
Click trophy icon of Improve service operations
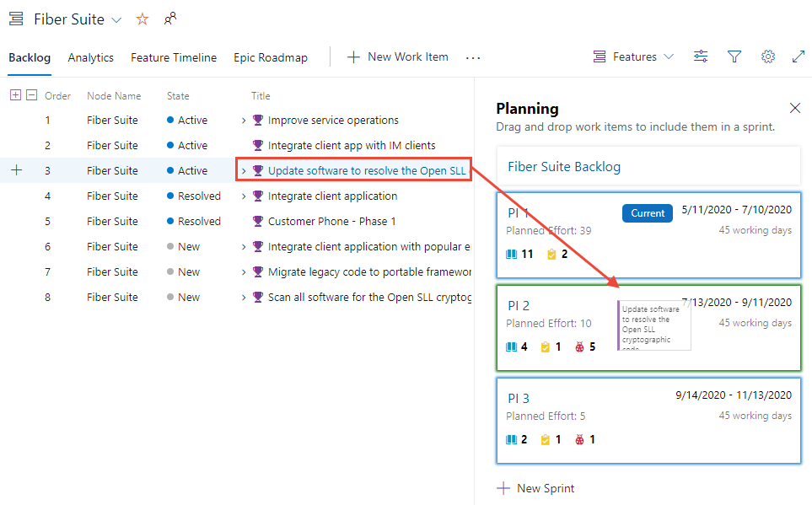(x=257, y=121)
